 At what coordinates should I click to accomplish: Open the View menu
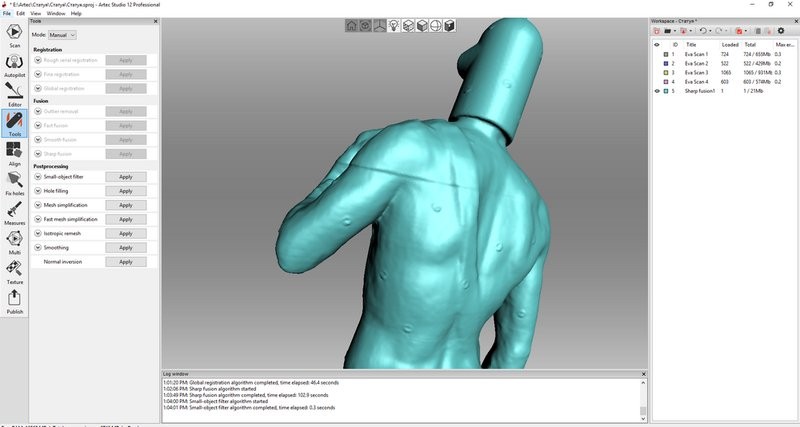click(36, 13)
